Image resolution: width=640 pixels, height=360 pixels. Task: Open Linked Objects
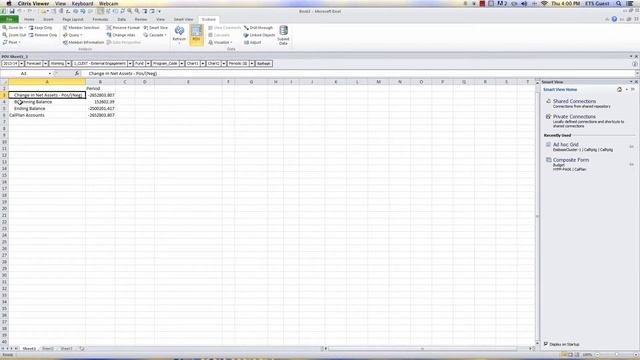(259, 35)
